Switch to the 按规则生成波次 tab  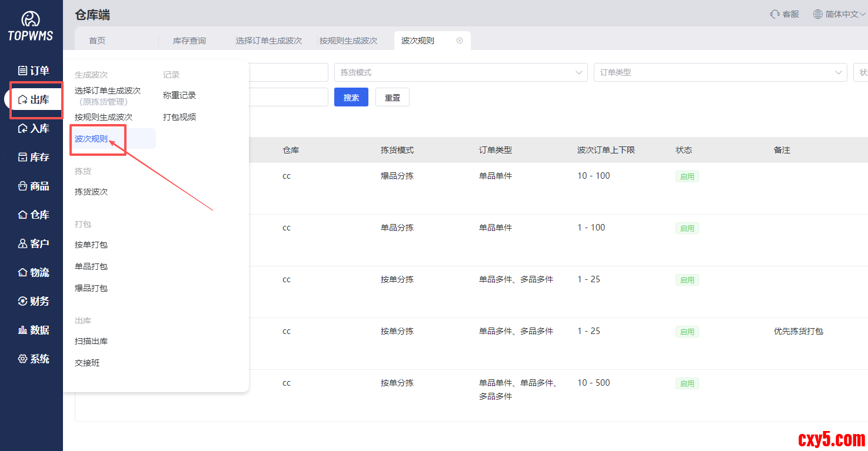point(348,41)
